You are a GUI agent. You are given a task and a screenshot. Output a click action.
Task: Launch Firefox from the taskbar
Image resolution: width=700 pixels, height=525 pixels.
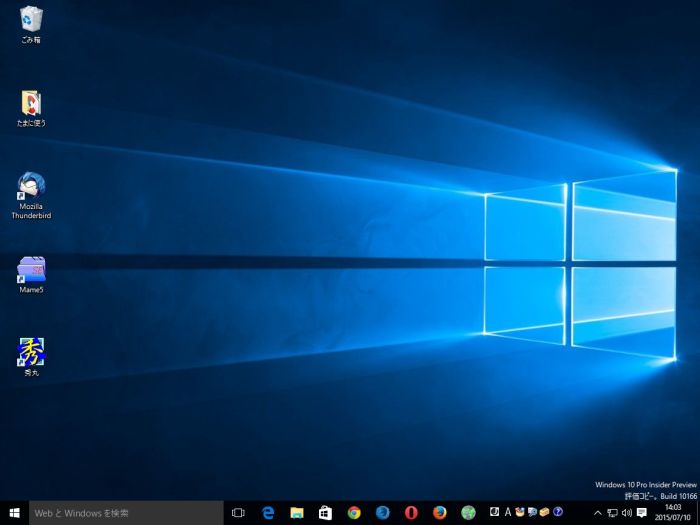click(x=440, y=513)
